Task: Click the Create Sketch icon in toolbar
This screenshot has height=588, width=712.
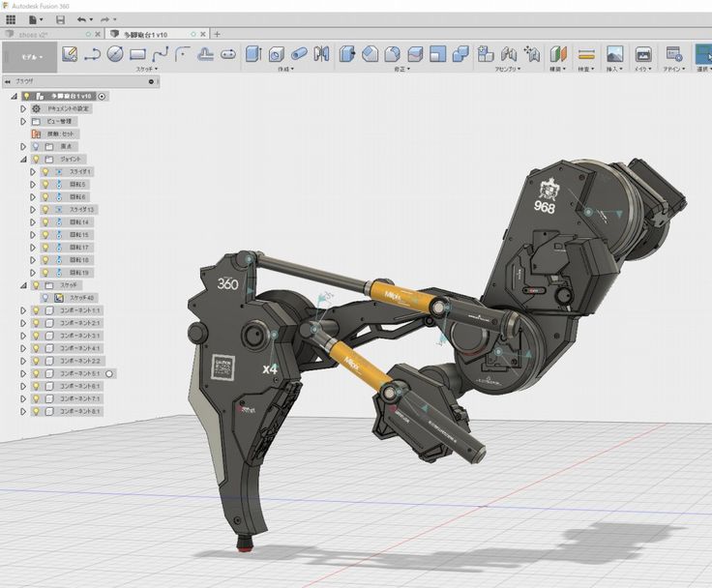Action: (x=70, y=54)
